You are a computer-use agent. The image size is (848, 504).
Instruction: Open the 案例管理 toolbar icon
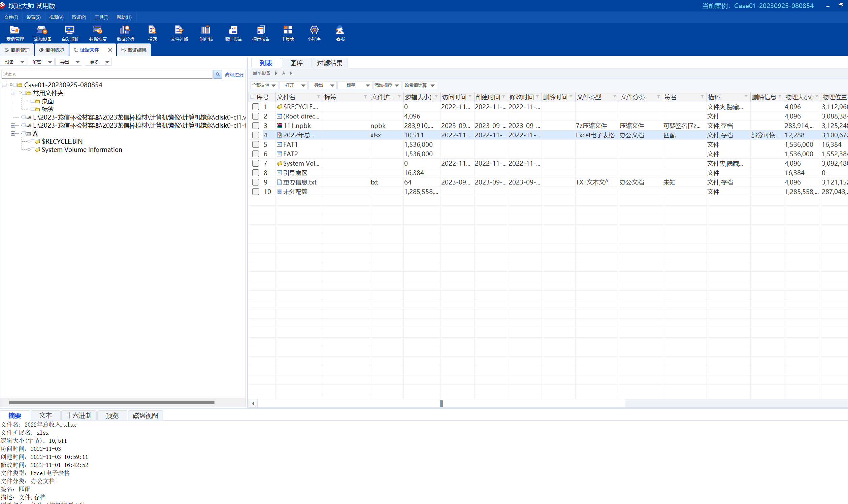coord(14,33)
